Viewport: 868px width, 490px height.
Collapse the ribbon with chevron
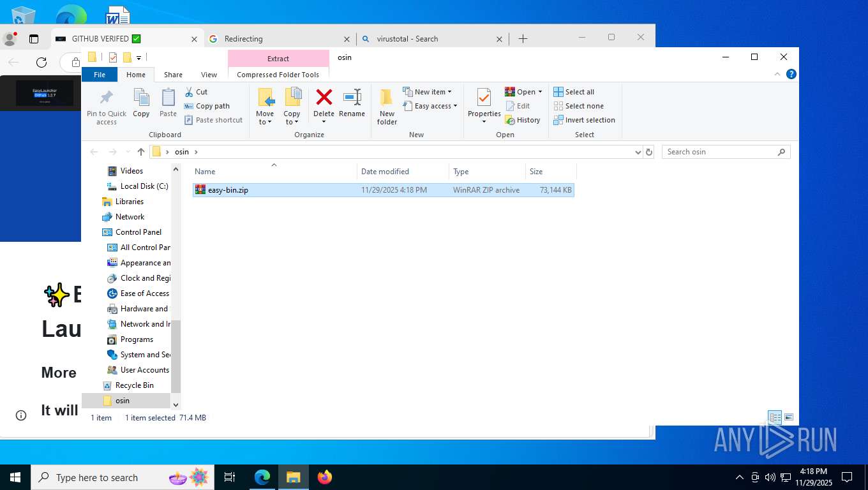coord(777,74)
